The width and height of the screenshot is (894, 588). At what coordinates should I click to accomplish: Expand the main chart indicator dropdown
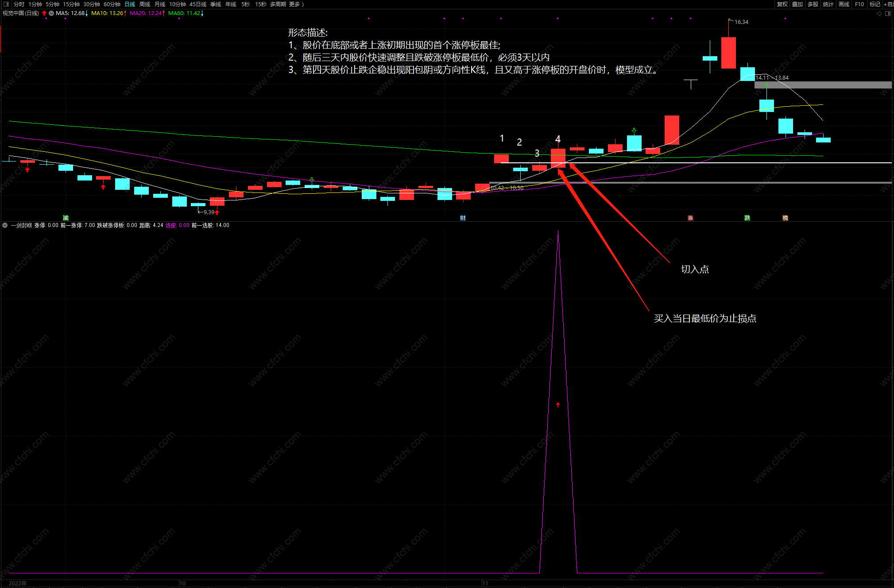coord(51,13)
